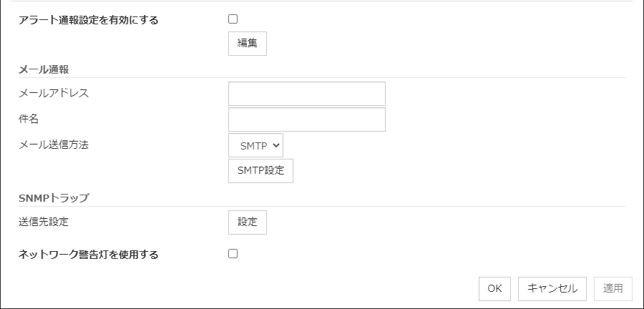The image size is (644, 309).
Task: Click the アラート通報設定を有効にする label text
Action: (89, 20)
